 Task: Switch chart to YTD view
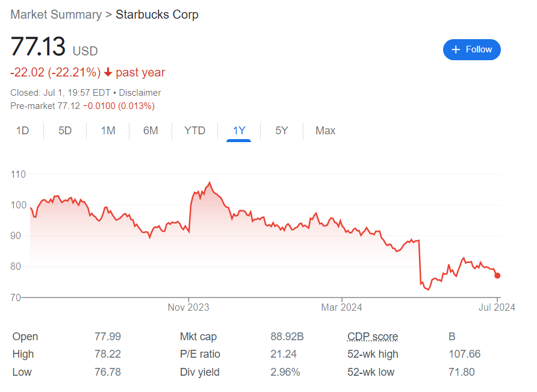pos(194,131)
